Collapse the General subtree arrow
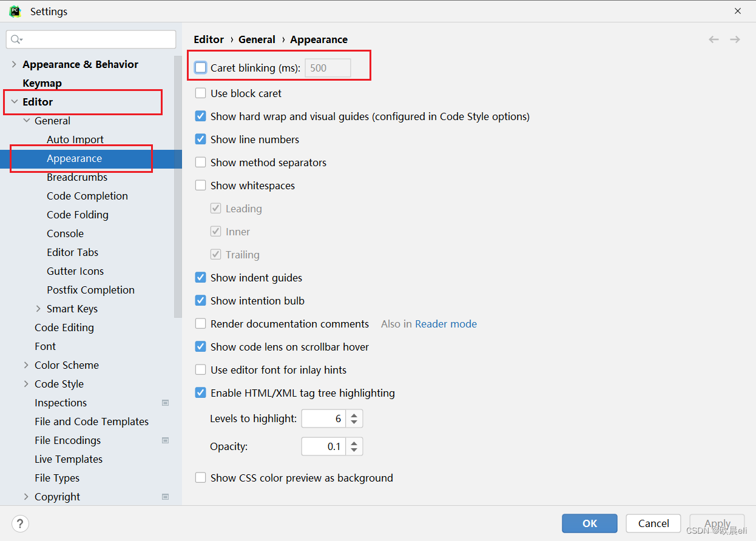 26,121
